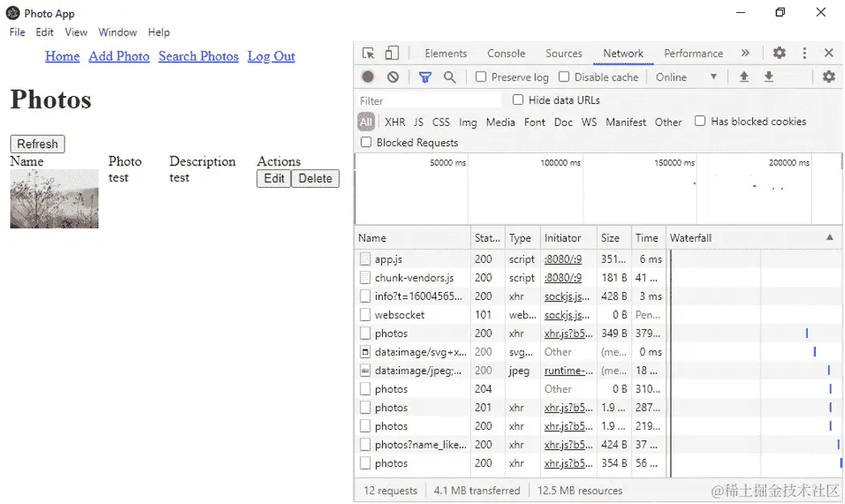
Task: Activate the inspect element picker icon
Action: [368, 53]
